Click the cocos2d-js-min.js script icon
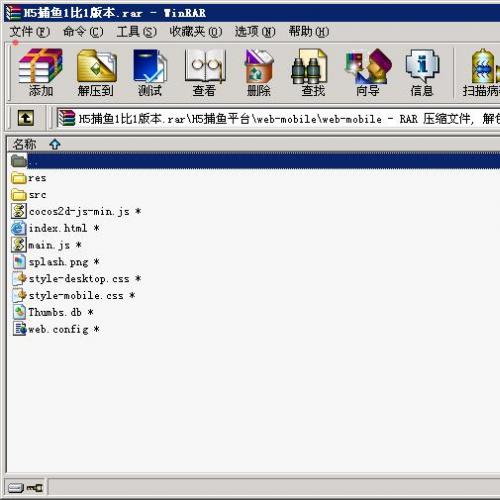The width and height of the screenshot is (500, 500). [x=19, y=211]
